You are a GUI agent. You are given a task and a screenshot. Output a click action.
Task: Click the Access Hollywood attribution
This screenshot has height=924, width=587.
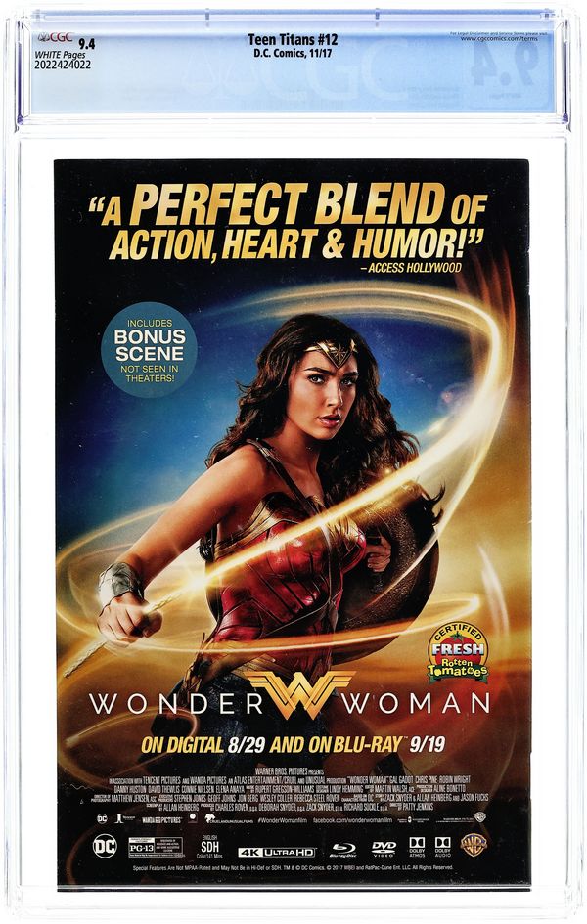tap(411, 268)
